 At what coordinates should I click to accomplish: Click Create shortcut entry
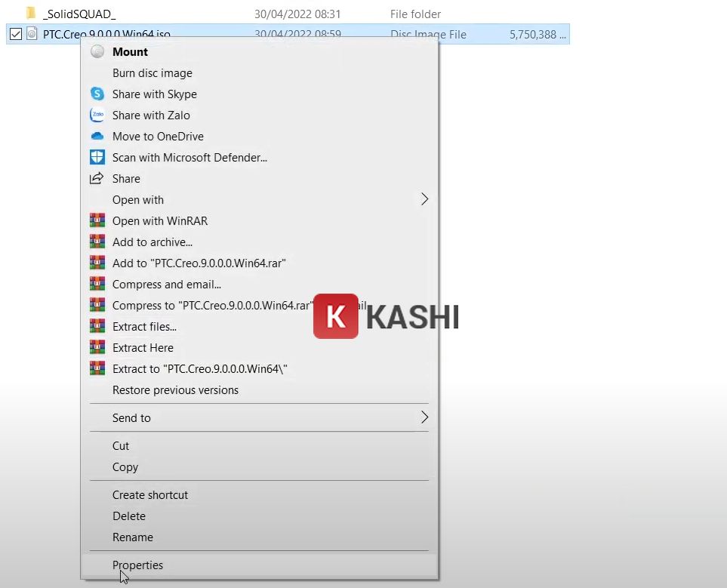(150, 495)
